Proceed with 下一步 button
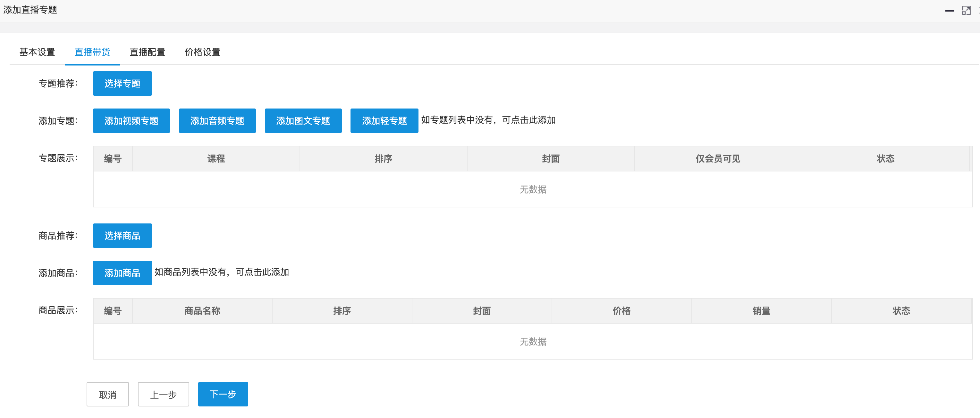This screenshot has height=418, width=980. [x=223, y=394]
